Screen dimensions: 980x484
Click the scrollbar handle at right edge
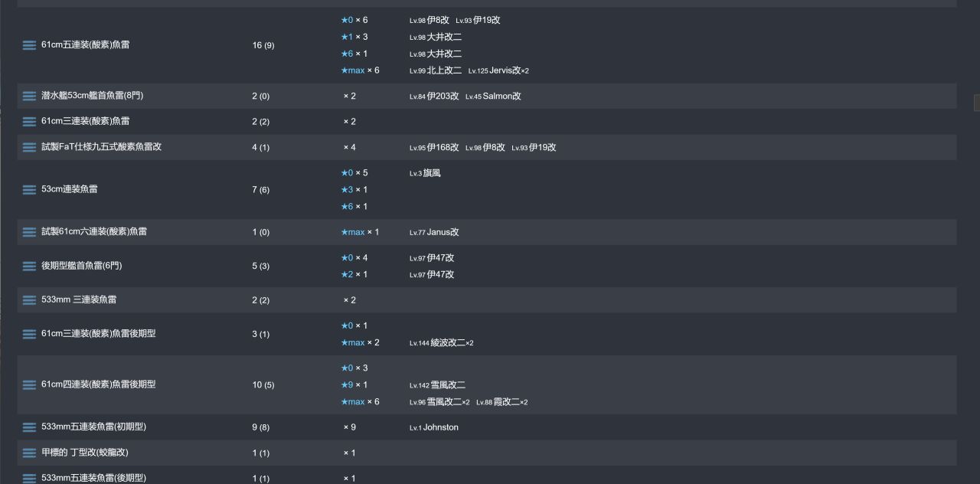976,103
